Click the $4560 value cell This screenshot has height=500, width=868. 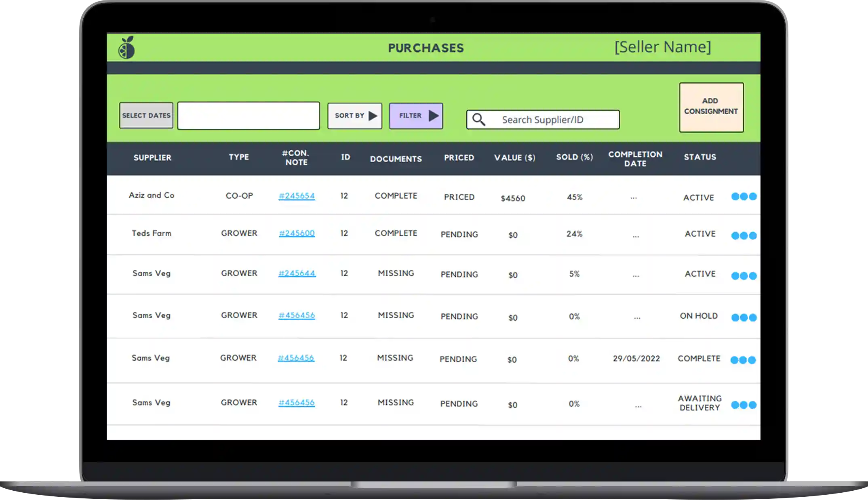pos(513,198)
